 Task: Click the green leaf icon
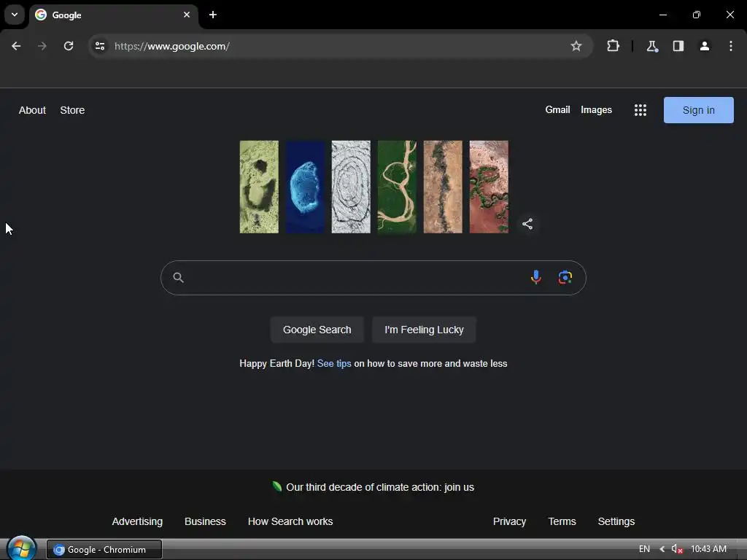(276, 486)
